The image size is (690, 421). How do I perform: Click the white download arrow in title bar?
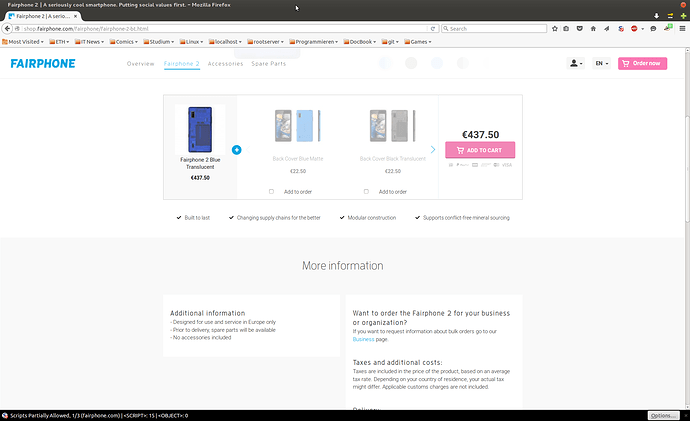point(656,15)
